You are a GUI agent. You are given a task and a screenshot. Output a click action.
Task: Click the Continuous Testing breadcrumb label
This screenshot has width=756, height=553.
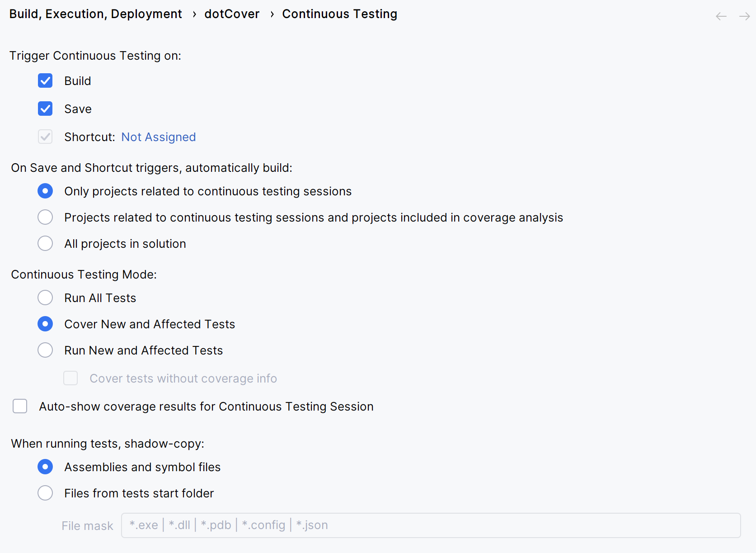coord(339,14)
